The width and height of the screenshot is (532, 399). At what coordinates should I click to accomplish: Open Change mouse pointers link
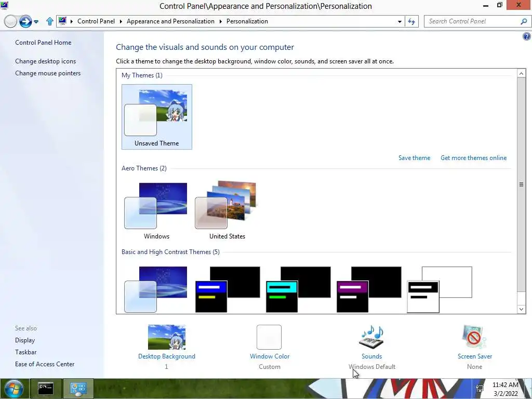point(48,73)
